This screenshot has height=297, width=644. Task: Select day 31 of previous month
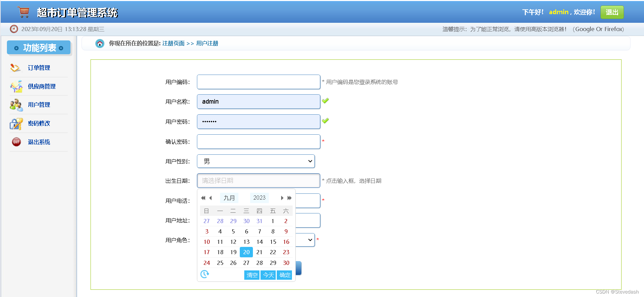259,221
